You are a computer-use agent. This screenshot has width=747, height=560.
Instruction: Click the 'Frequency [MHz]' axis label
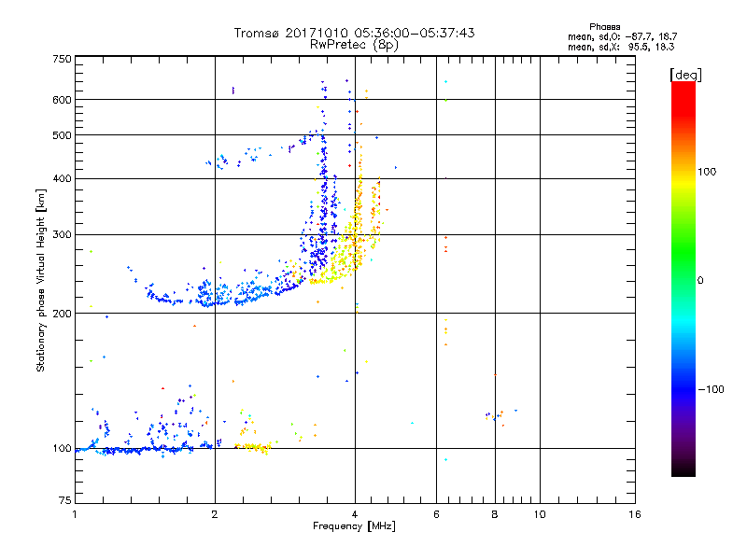pos(354,526)
